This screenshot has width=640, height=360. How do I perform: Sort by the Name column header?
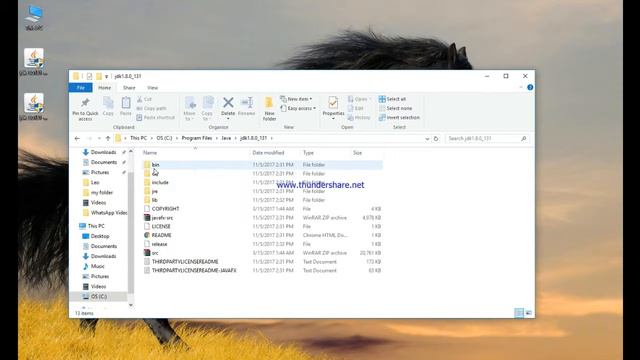tap(150, 153)
